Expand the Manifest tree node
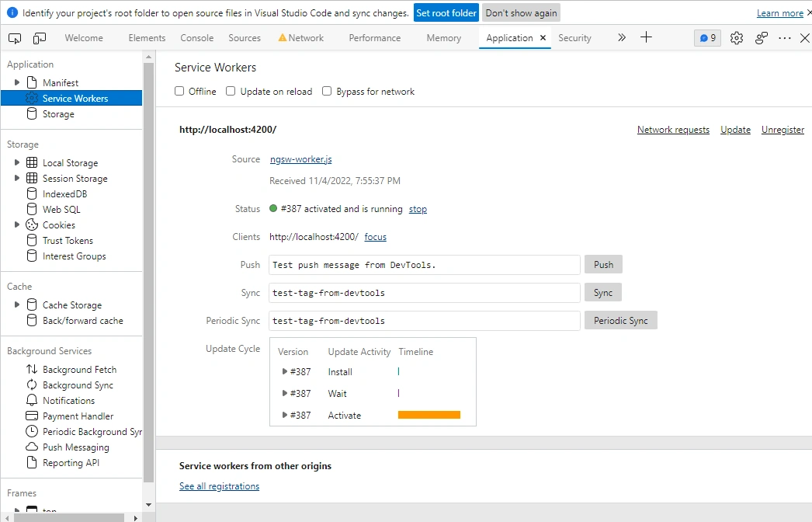This screenshot has width=812, height=522. coord(16,82)
